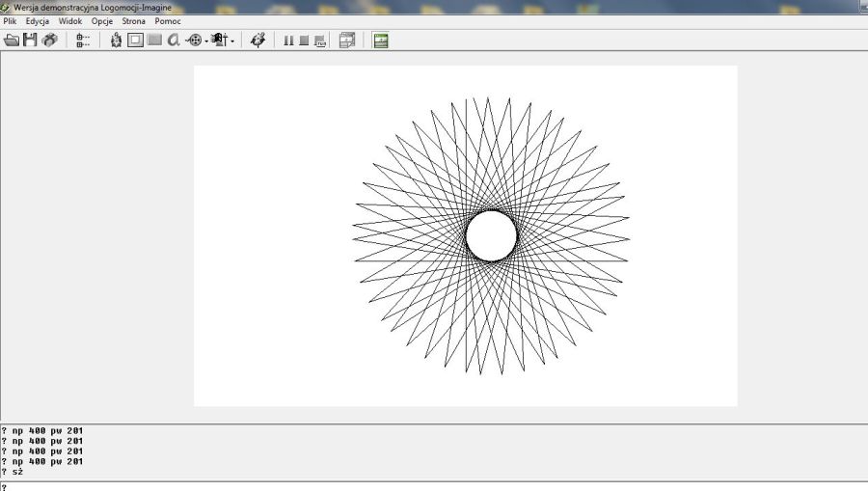Click the round multimedia reel icon
Screen dimensions: 868x491
(x=194, y=41)
